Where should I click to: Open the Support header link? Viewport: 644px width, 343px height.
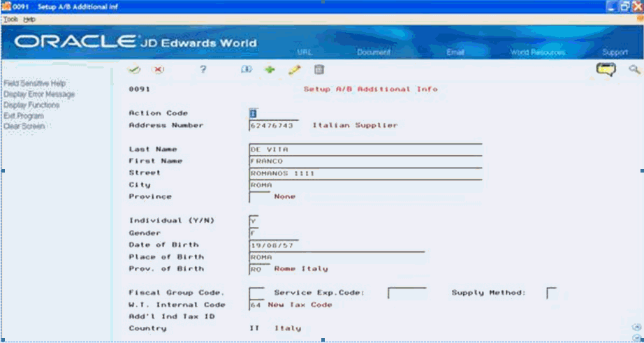click(x=615, y=52)
